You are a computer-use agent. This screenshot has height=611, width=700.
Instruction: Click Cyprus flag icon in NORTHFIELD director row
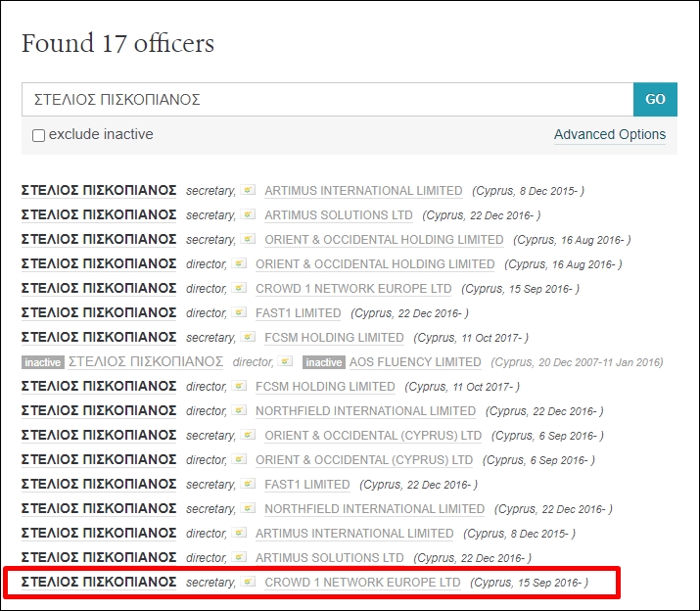pyautogui.click(x=239, y=410)
